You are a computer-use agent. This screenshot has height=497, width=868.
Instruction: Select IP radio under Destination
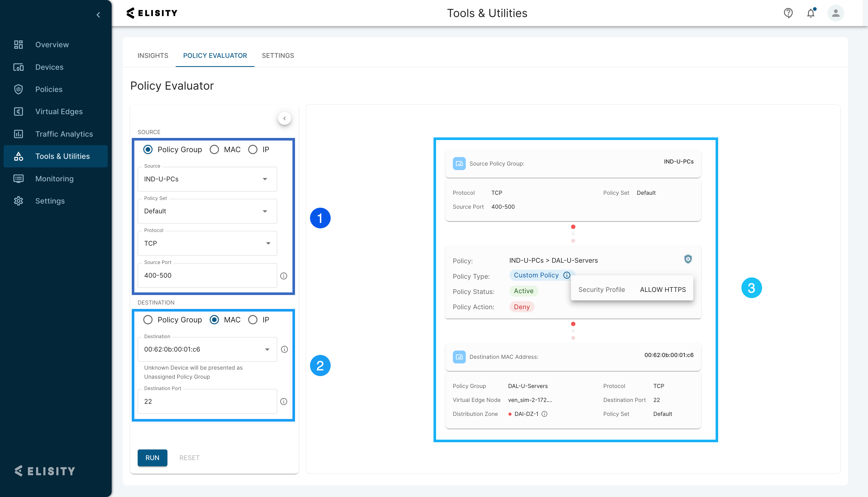point(253,320)
